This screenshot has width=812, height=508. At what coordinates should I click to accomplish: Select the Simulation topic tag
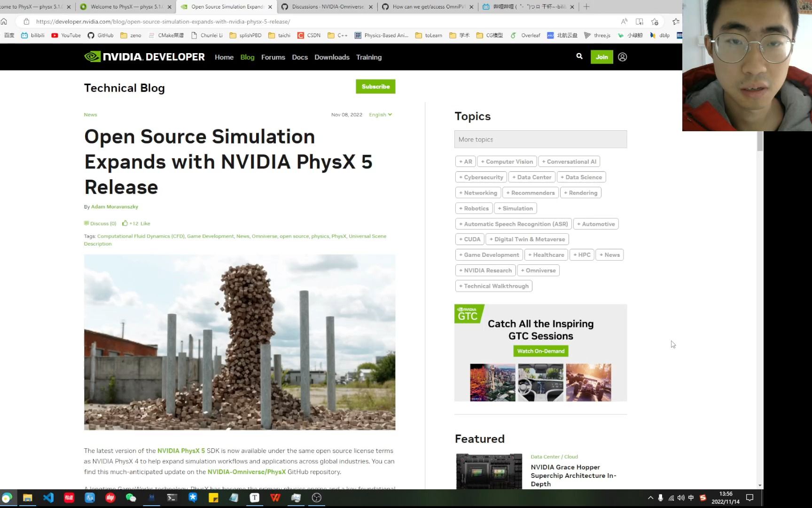point(515,208)
